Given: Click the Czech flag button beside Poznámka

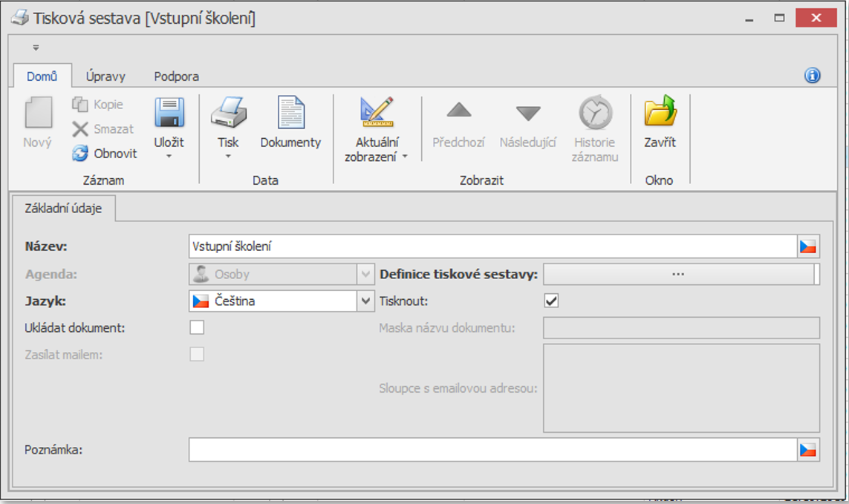Looking at the screenshot, I should coord(808,450).
